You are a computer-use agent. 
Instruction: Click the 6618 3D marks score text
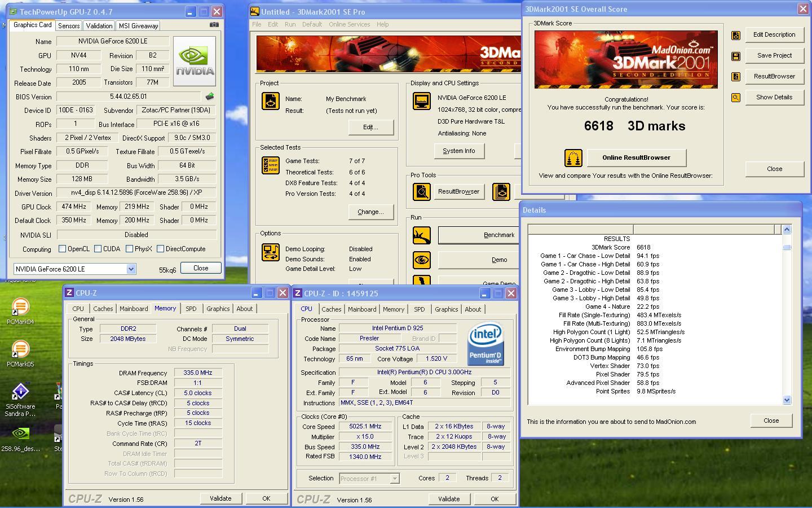point(634,126)
